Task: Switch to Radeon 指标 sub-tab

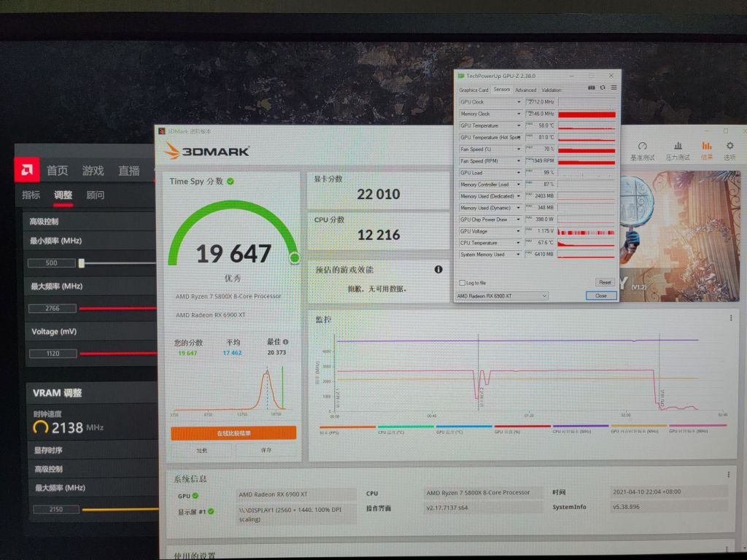Action: point(31,195)
